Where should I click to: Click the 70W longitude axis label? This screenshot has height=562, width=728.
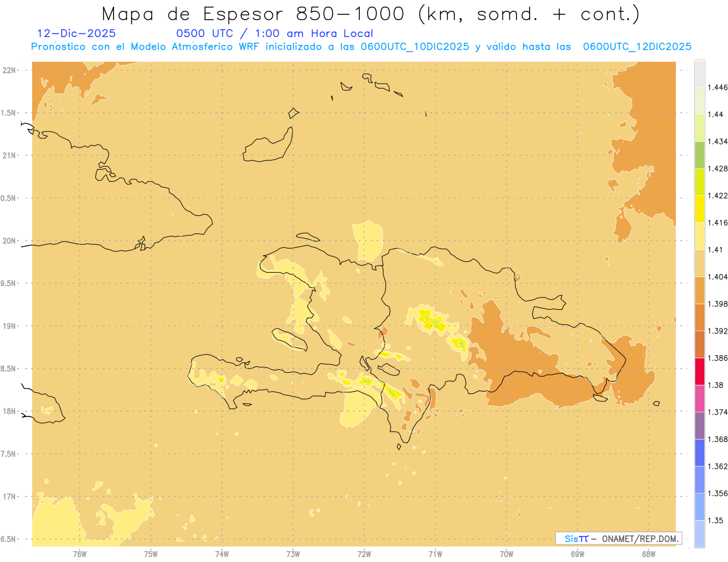507,554
